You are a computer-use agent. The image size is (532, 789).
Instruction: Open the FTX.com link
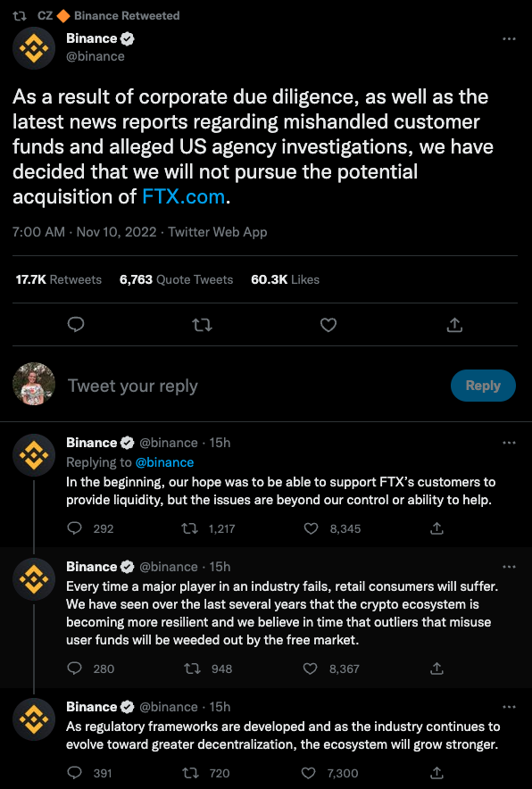click(x=183, y=196)
